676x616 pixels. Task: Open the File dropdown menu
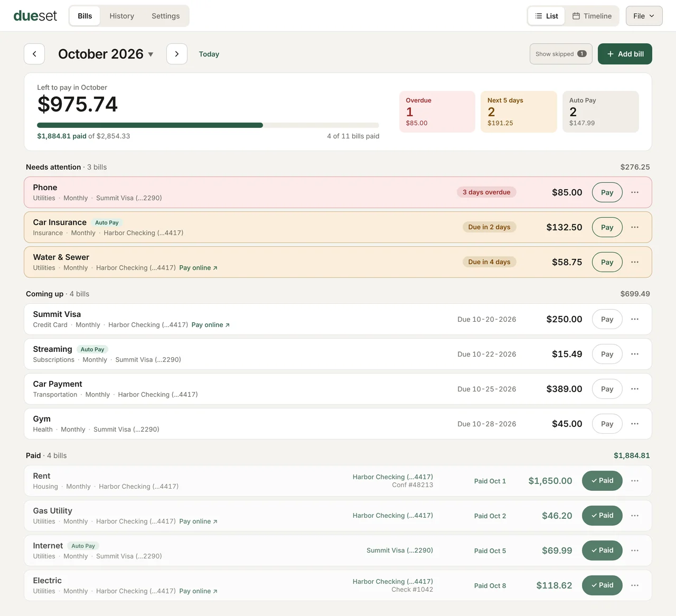click(x=644, y=16)
